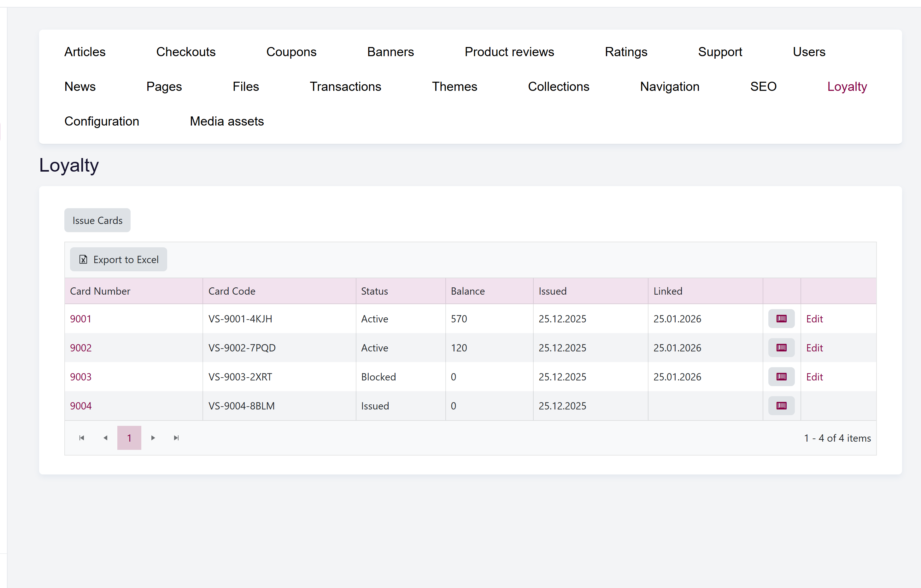Edit card 9003
The width and height of the screenshot is (921, 588).
pyautogui.click(x=814, y=377)
